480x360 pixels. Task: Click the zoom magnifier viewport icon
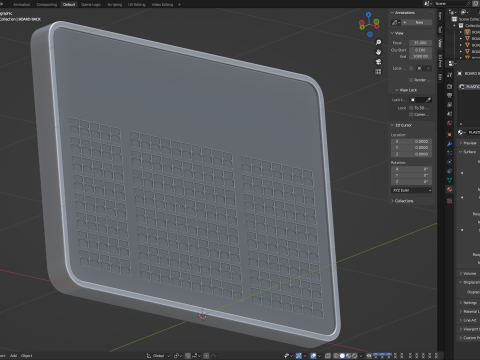coord(378,42)
